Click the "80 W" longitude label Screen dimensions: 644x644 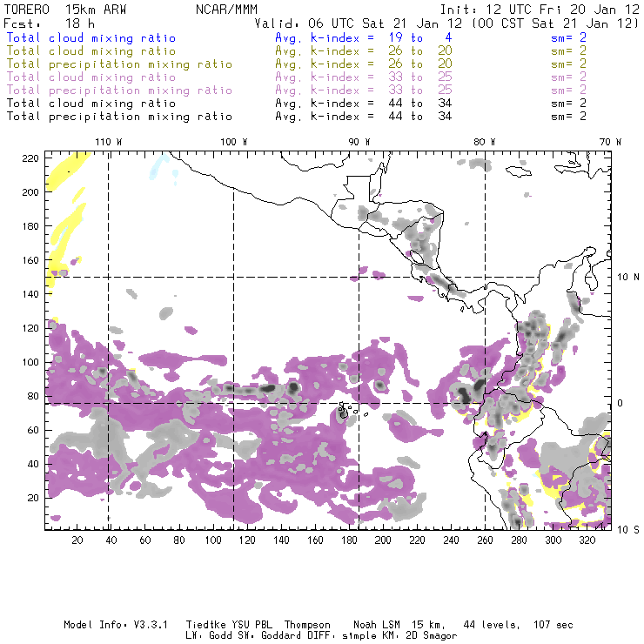pyautogui.click(x=484, y=142)
